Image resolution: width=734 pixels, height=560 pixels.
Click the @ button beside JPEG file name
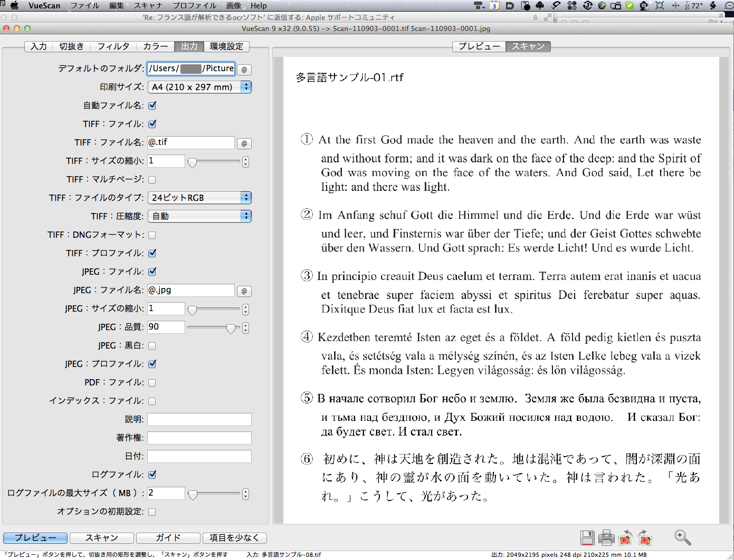pos(244,291)
